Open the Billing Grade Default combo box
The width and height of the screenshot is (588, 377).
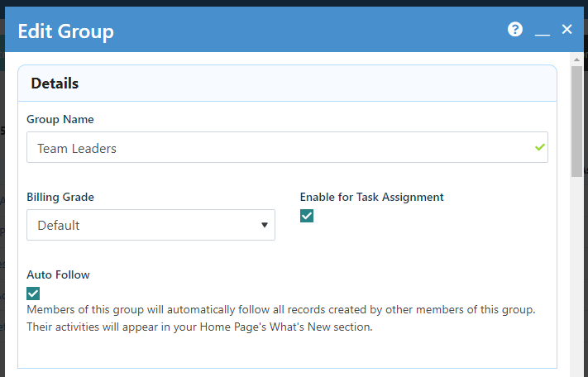151,225
